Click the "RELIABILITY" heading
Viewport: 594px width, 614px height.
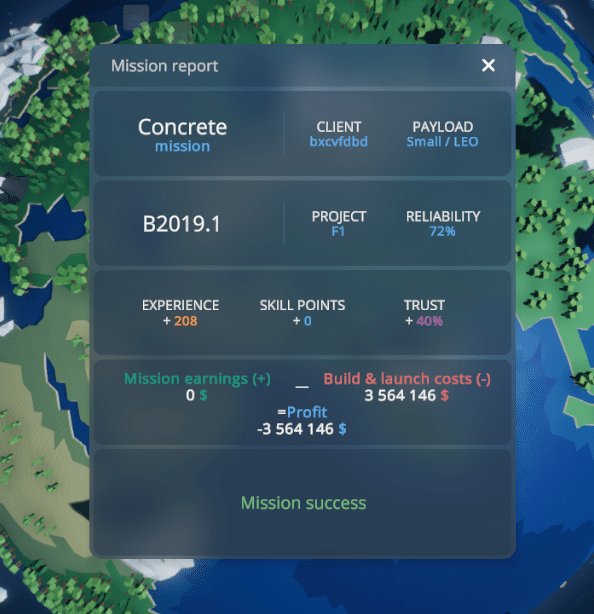pyautogui.click(x=443, y=217)
